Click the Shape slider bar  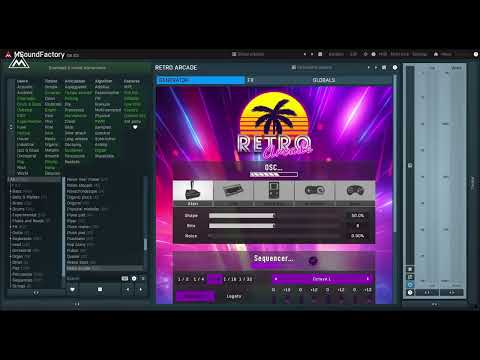click(275, 216)
